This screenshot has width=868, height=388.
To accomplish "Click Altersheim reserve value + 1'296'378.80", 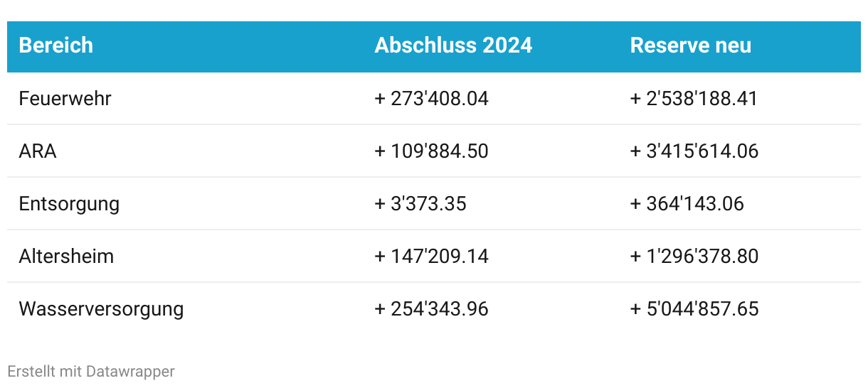I will pyautogui.click(x=694, y=256).
